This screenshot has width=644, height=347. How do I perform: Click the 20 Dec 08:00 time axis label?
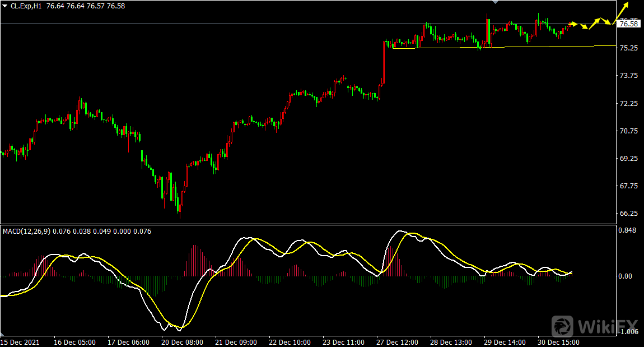coord(182,341)
